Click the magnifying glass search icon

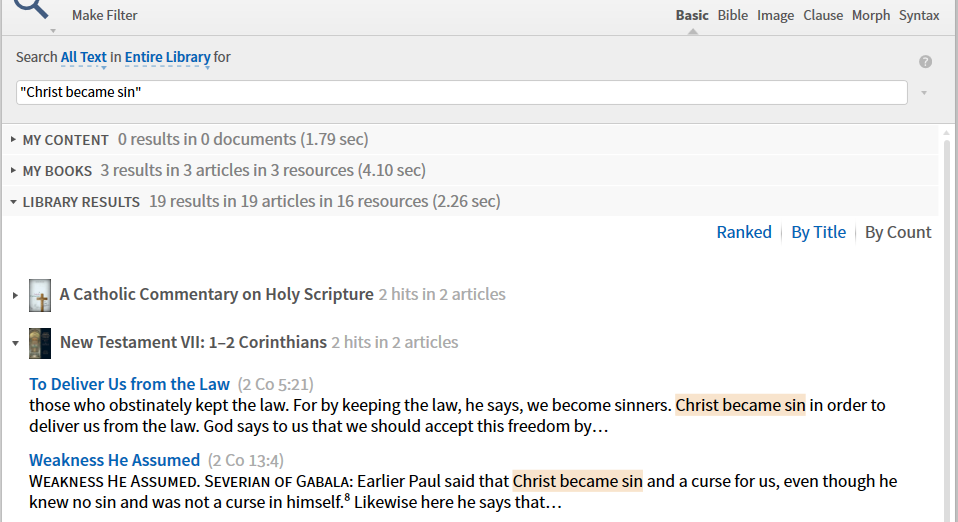pyautogui.click(x=30, y=8)
